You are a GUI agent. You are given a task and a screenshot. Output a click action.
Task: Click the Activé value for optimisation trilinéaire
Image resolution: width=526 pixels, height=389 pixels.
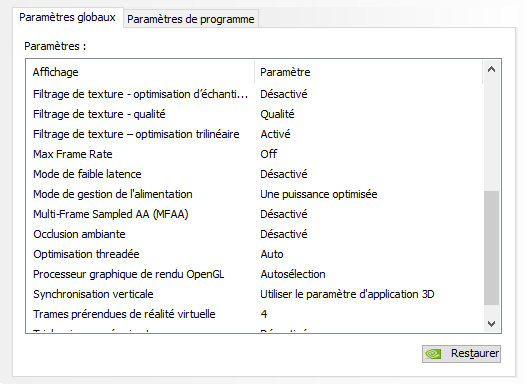point(275,134)
